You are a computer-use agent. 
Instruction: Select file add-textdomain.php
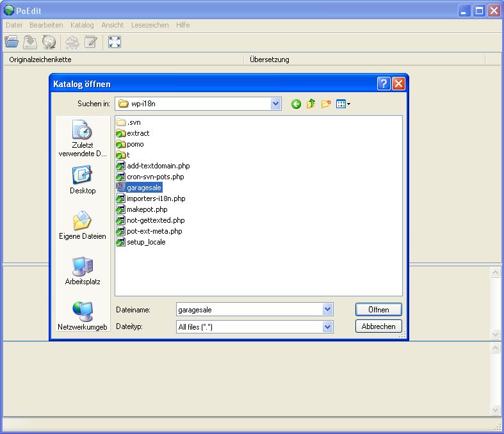pyautogui.click(x=153, y=166)
